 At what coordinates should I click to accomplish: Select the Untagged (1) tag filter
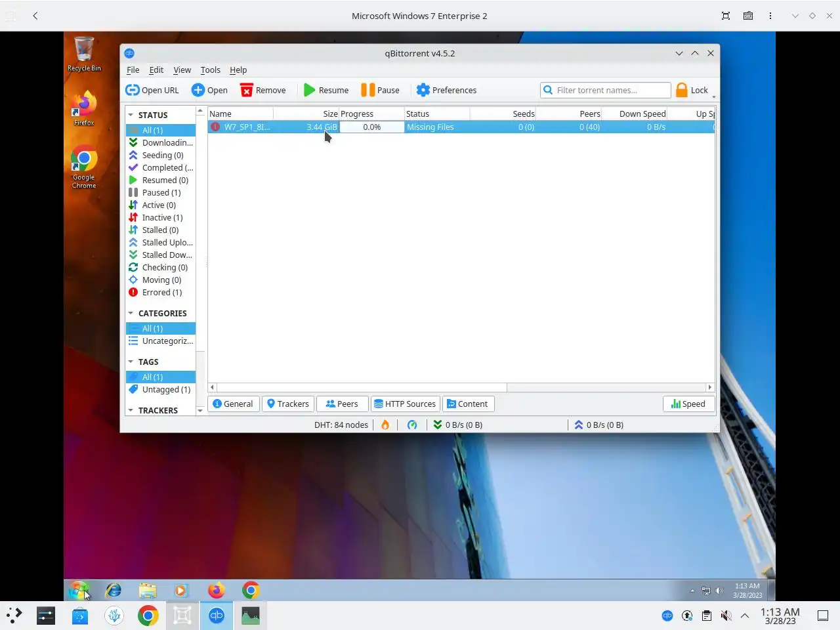tap(161, 389)
